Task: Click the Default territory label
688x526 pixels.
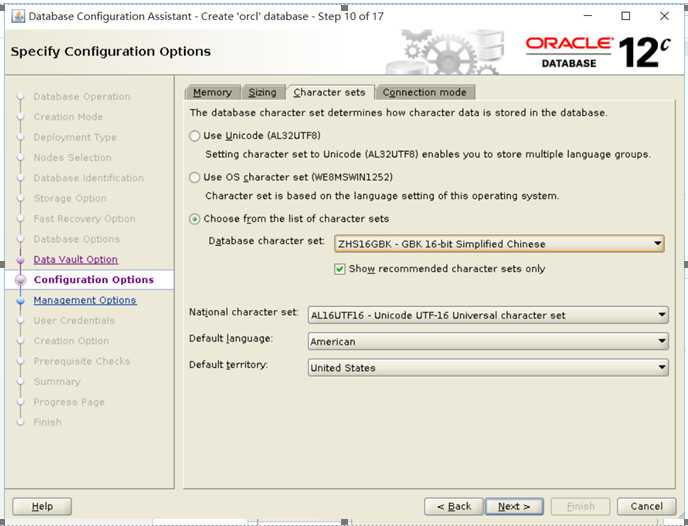Action: [x=228, y=365]
